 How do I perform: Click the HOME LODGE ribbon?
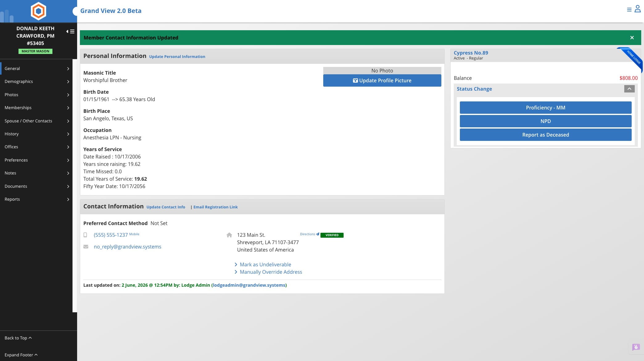(x=632, y=58)
